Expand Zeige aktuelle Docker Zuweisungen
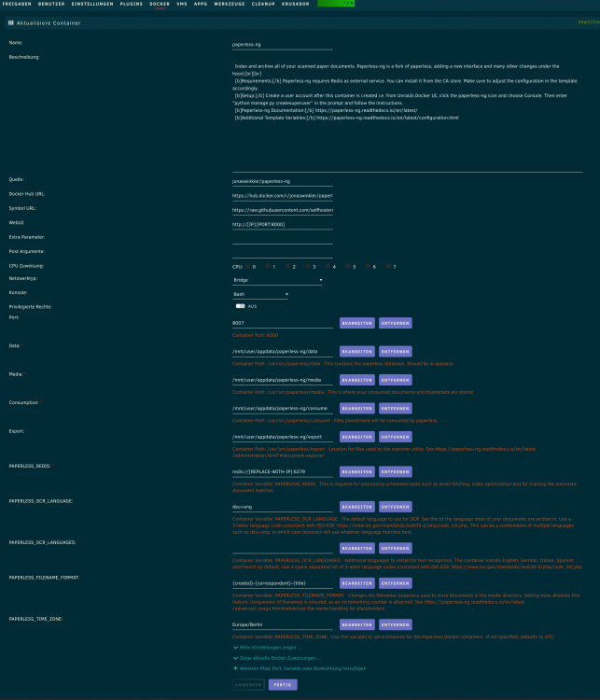 280,658
